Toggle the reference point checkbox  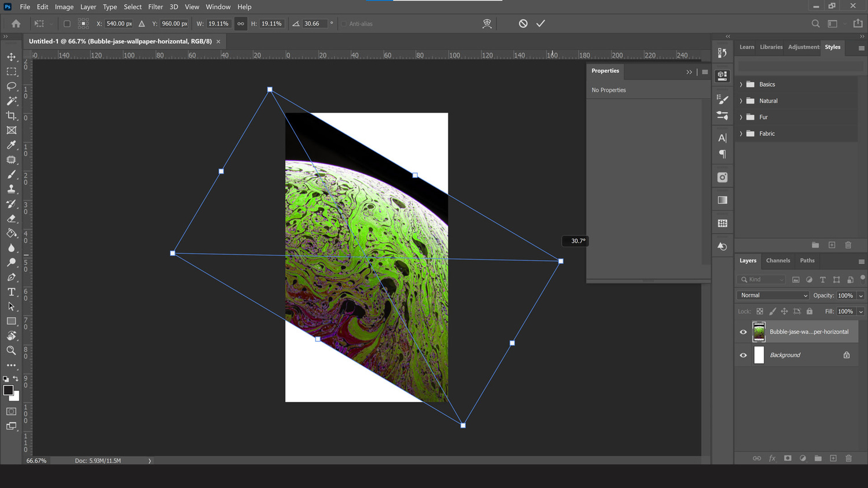[67, 24]
